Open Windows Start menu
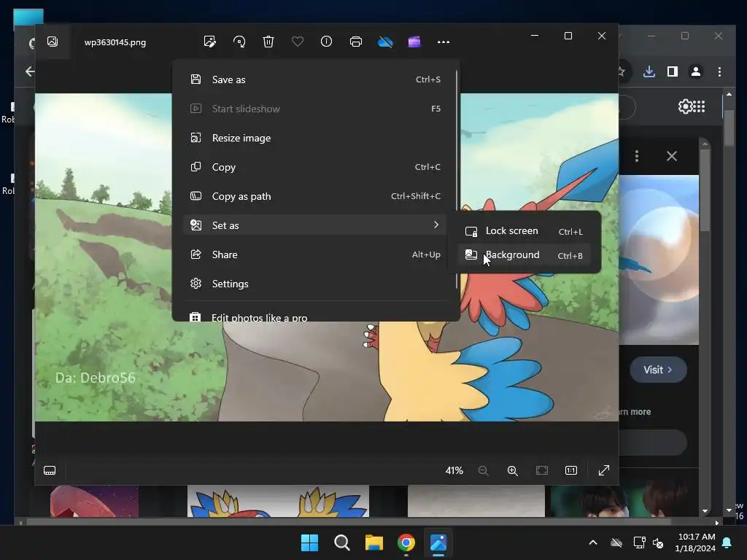The image size is (747, 560). pyautogui.click(x=309, y=542)
